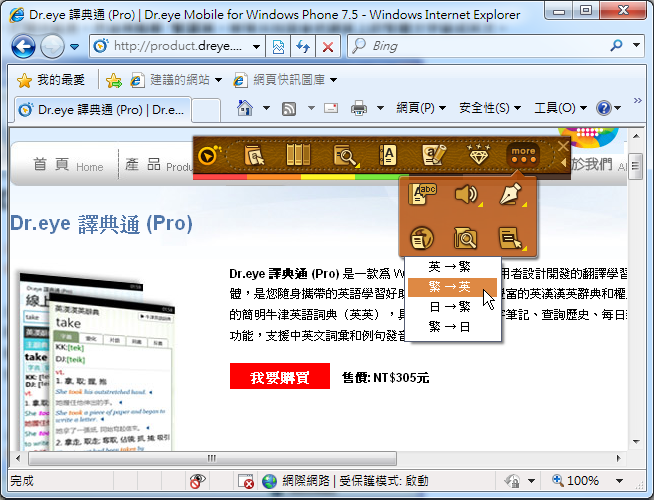Open 建議的網站 dropdown
The height and width of the screenshot is (500, 654).
tap(176, 80)
